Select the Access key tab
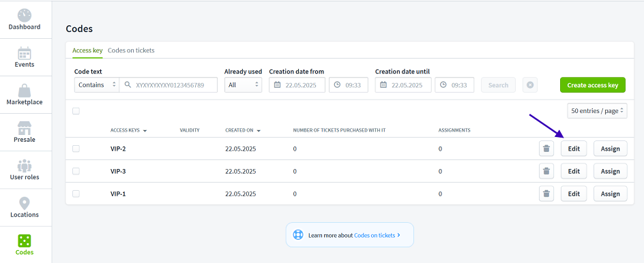644x263 pixels. pyautogui.click(x=87, y=50)
